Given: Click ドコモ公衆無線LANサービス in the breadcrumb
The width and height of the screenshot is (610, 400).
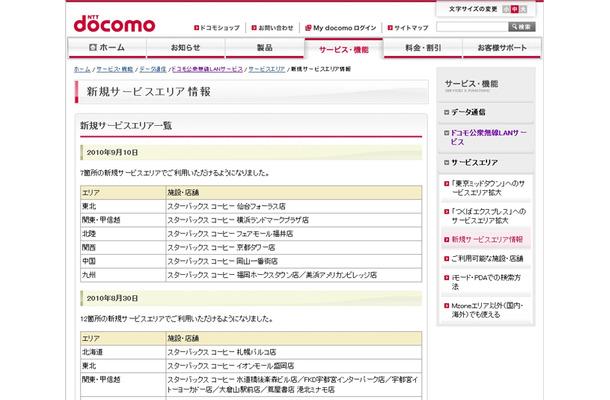Looking at the screenshot, I should [x=207, y=69].
